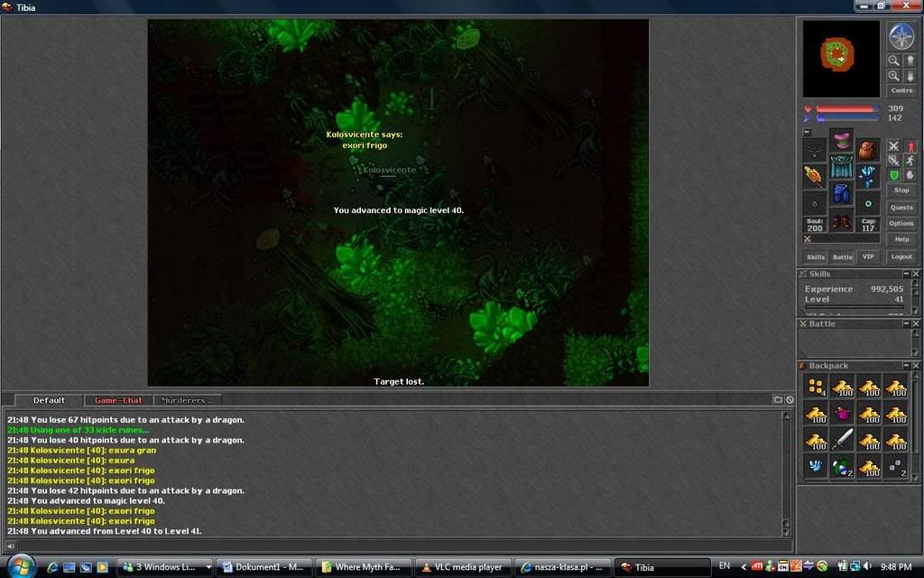Click the Centre minimap button

901,90
